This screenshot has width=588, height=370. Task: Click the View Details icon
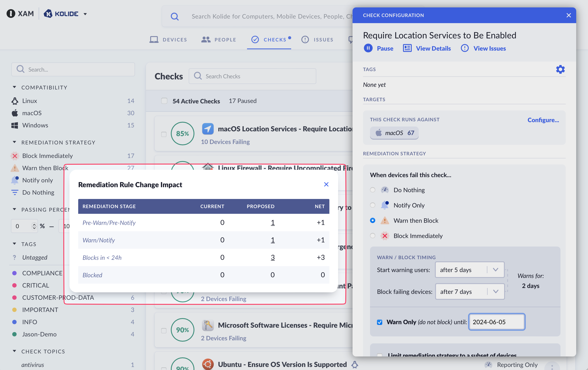[x=407, y=48]
